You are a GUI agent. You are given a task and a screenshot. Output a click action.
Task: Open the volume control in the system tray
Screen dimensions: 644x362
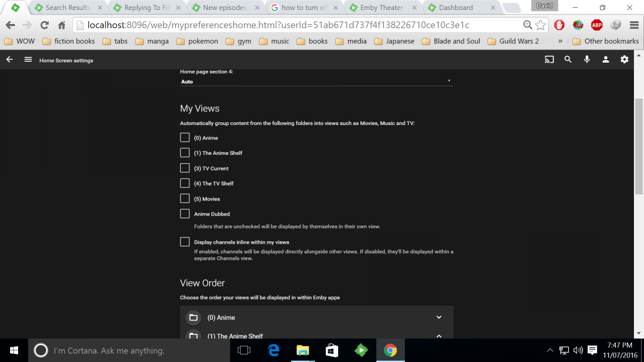click(x=578, y=350)
